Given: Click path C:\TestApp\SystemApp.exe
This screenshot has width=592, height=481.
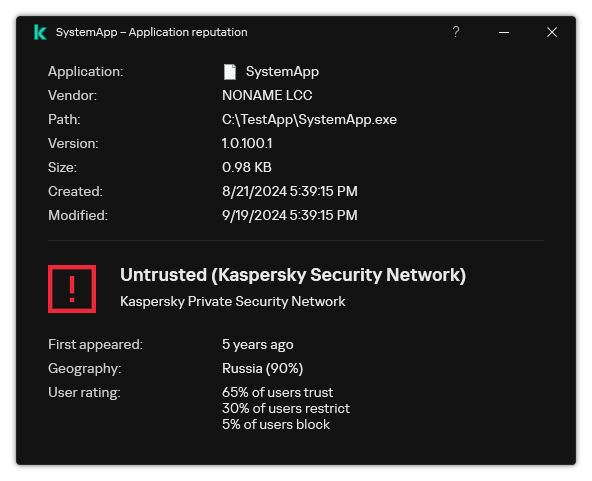Looking at the screenshot, I should coord(309,120).
